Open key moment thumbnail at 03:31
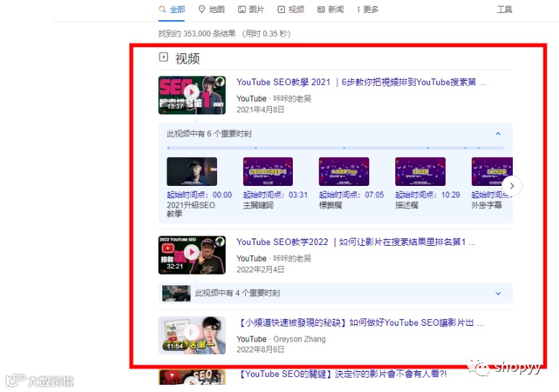This screenshot has width=559, height=392. tap(268, 171)
